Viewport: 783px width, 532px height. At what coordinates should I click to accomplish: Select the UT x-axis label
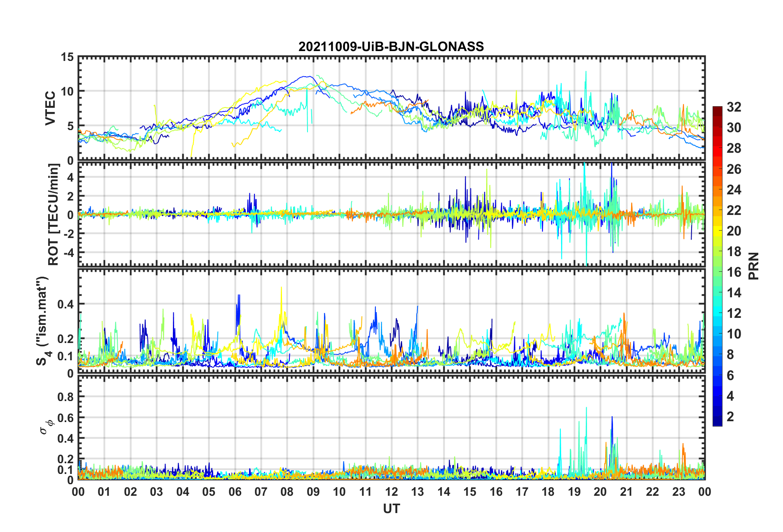click(x=391, y=509)
